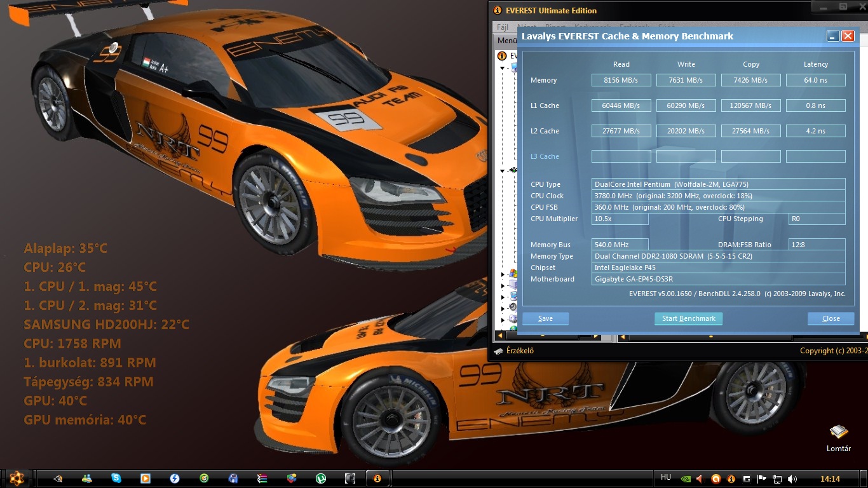Click the Read column header
This screenshot has width=868, height=488.
(x=621, y=64)
